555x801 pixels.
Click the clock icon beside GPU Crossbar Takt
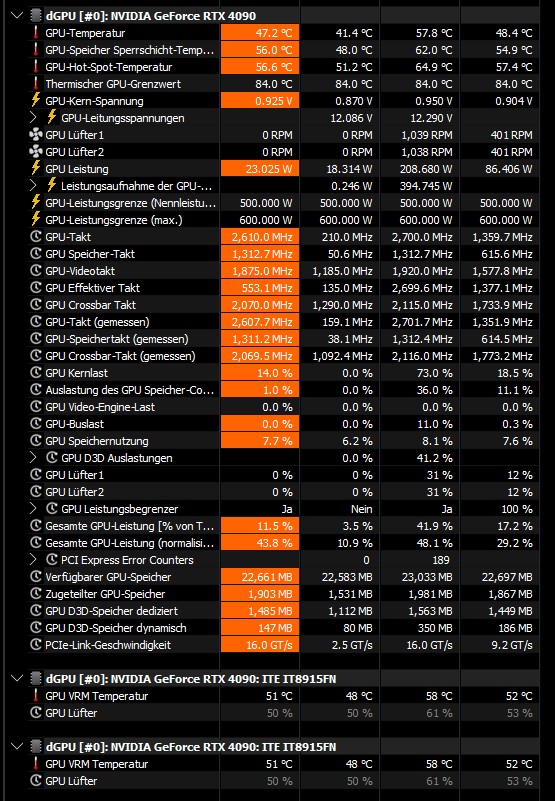point(36,304)
